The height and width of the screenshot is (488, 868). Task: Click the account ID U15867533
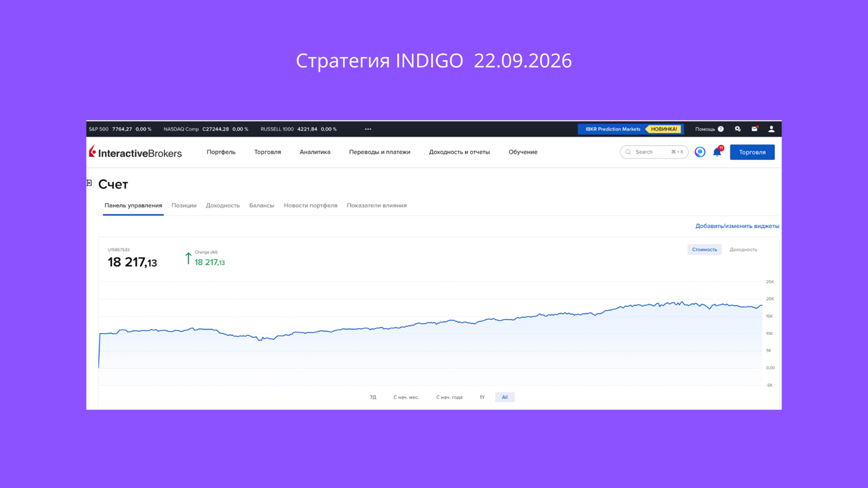119,250
